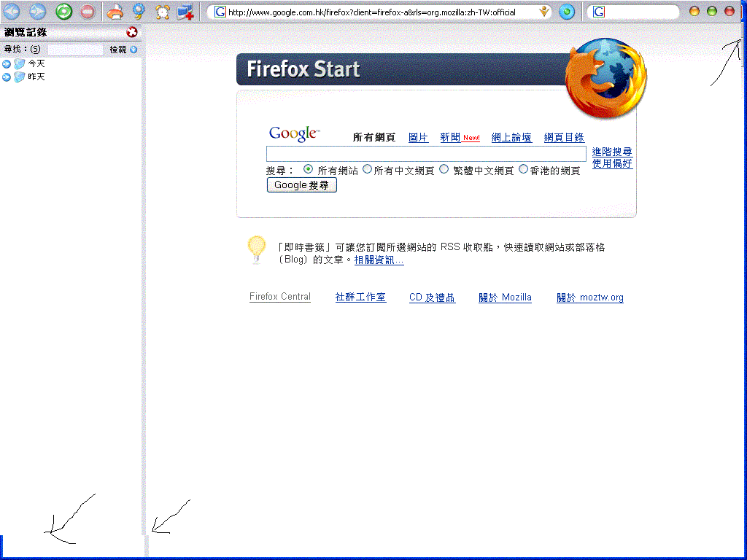747x560 pixels.
Task: Click the Google logo on start page
Action: [x=295, y=133]
